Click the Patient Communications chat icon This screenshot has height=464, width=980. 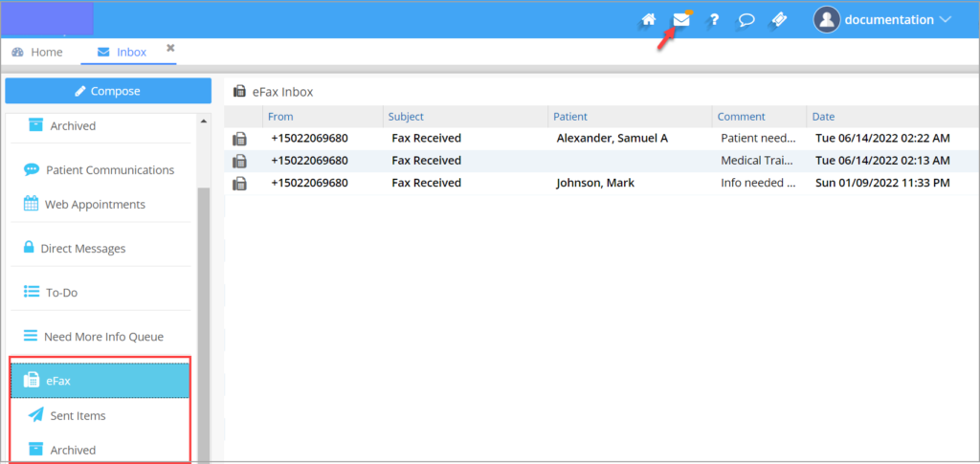[x=32, y=170]
